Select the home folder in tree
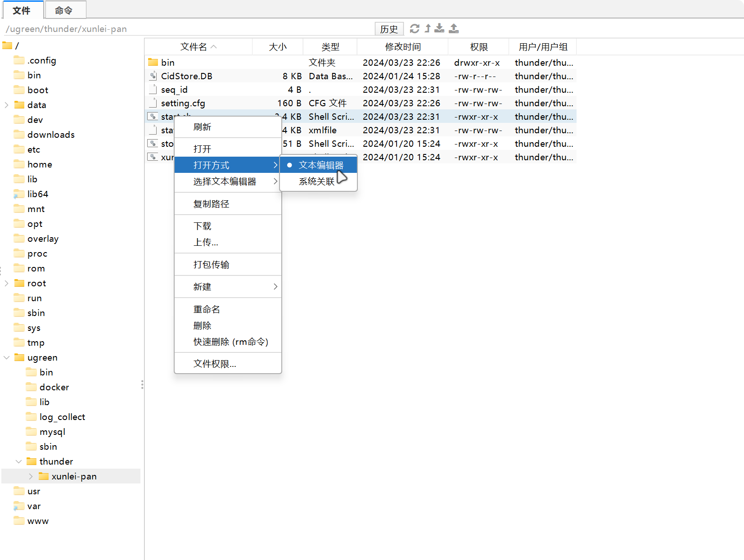 point(40,164)
